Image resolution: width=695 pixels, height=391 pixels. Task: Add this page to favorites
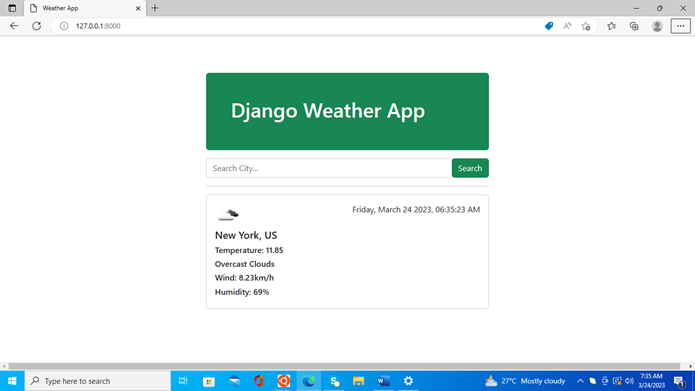(586, 26)
